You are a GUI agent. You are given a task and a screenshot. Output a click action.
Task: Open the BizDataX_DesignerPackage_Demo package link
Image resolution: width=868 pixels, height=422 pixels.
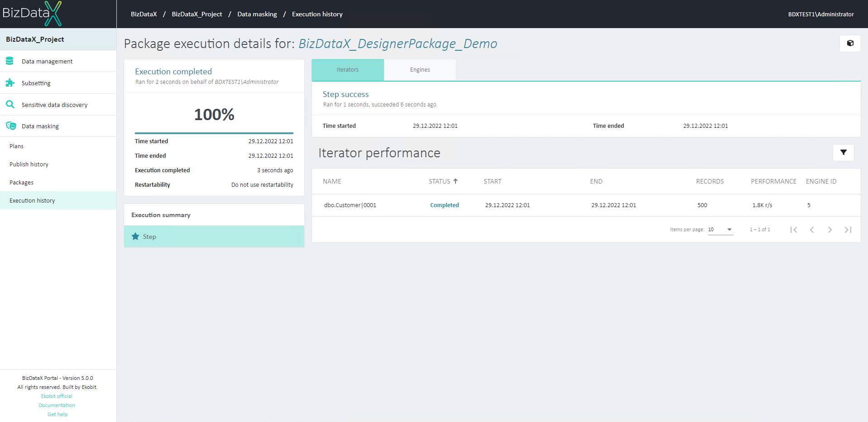coord(398,44)
